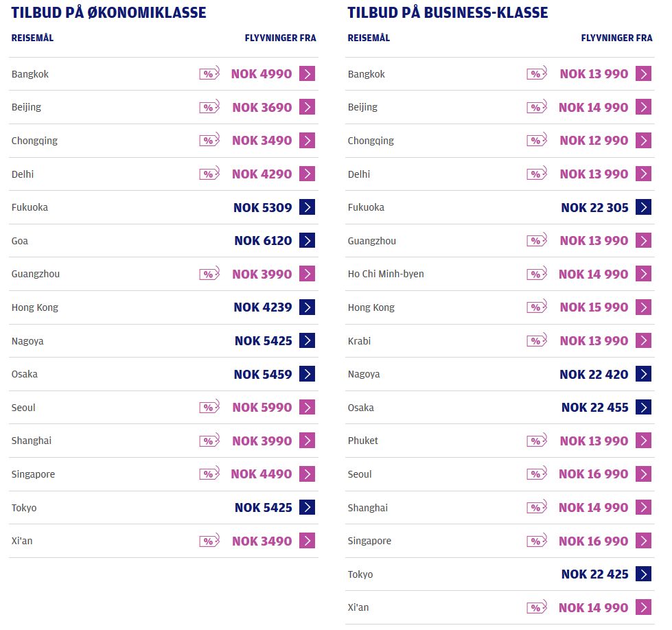
Task: Open the arrow for business Ho Chi Minh-byen
Action: [643, 274]
